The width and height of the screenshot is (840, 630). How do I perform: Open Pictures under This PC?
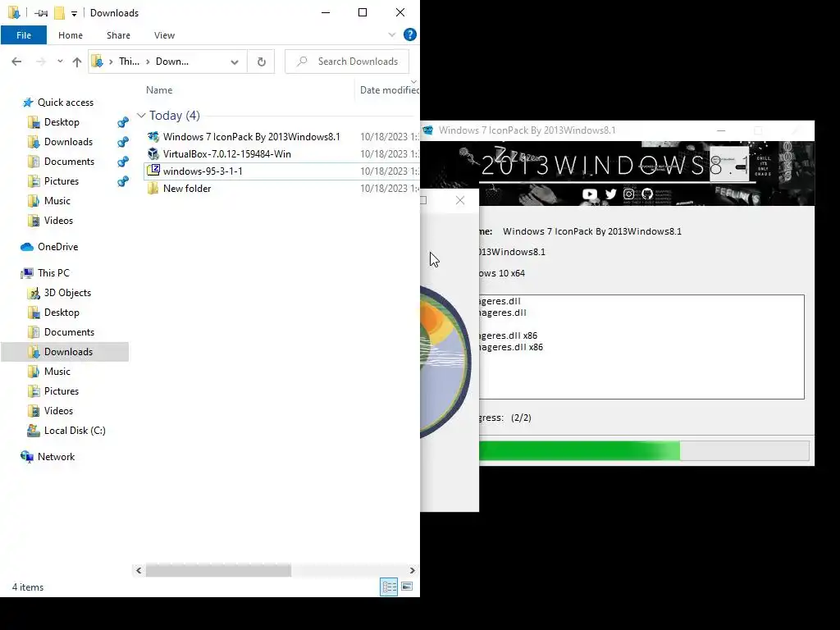[x=62, y=391]
